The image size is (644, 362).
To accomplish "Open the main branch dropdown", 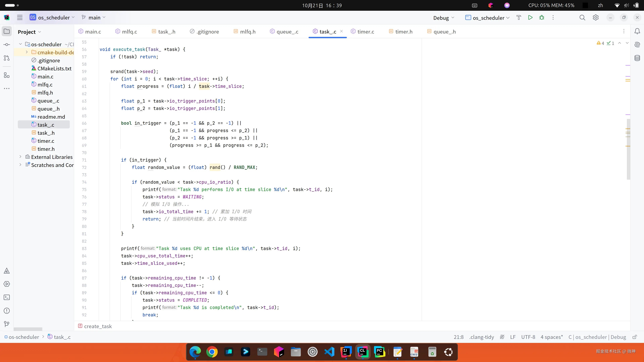I will 94,17.
